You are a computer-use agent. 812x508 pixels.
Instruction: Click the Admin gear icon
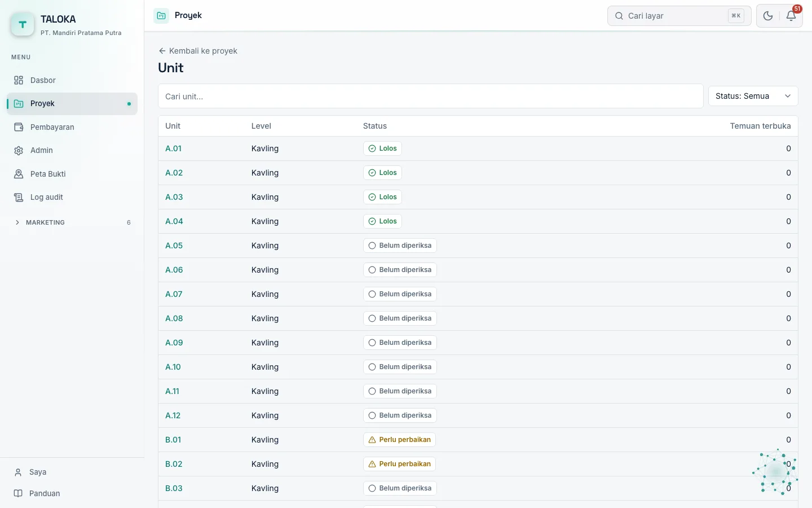pyautogui.click(x=19, y=150)
